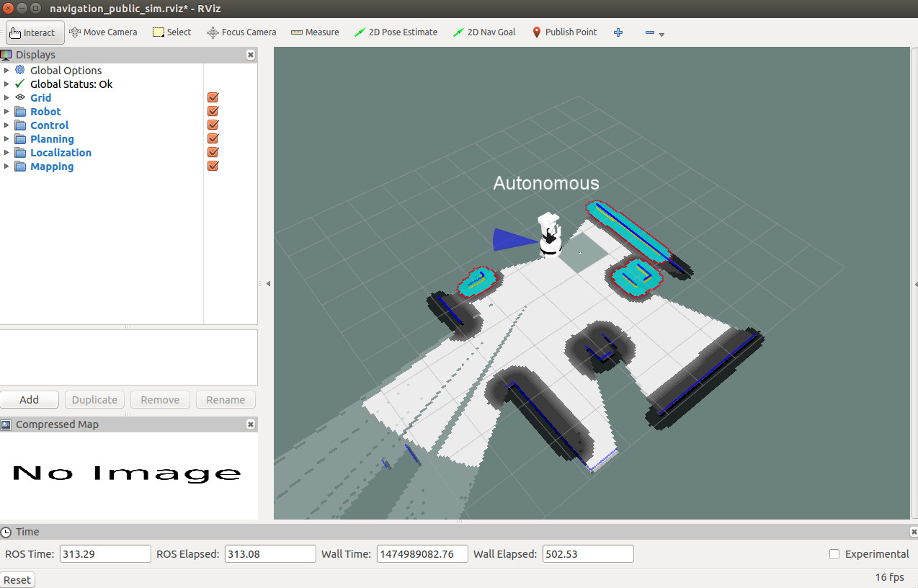Expand the Planning display group

coord(7,139)
